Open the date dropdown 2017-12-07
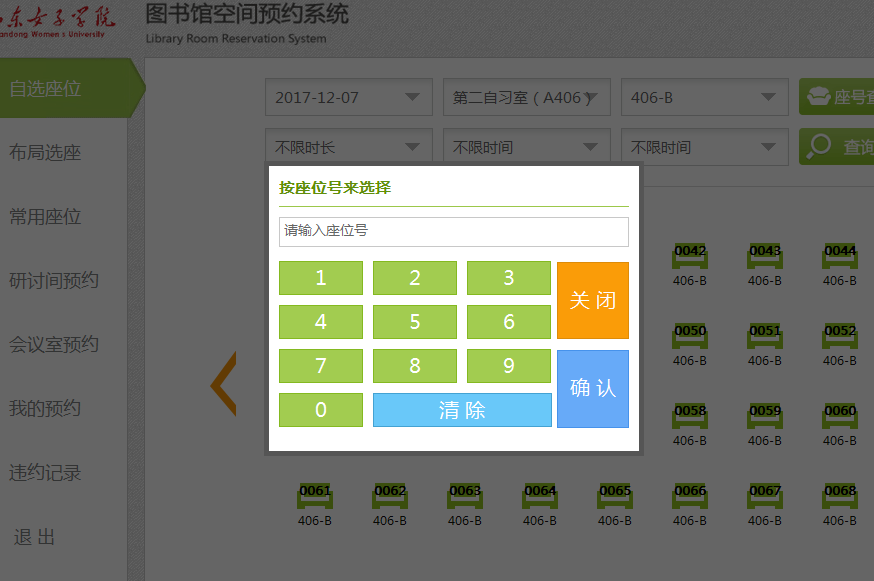This screenshot has width=874, height=581. tap(348, 98)
